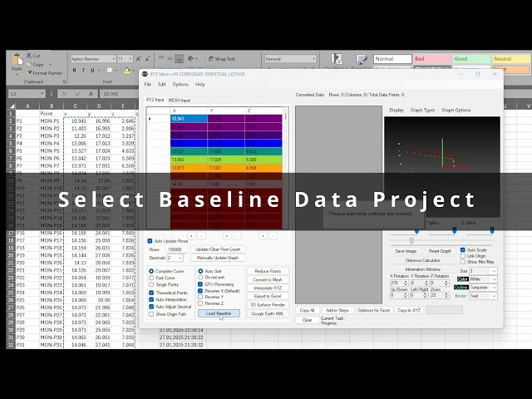Decrease font size with the small A icon
The image size is (532, 399).
coord(147,59)
